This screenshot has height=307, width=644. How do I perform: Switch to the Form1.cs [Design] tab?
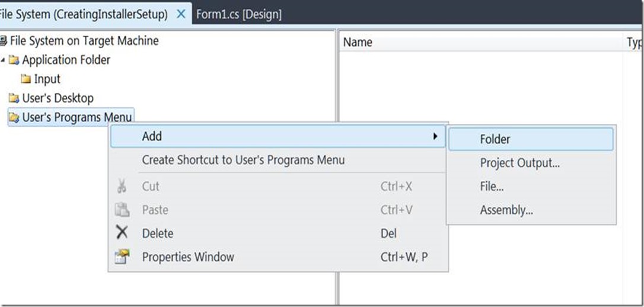pyautogui.click(x=238, y=14)
